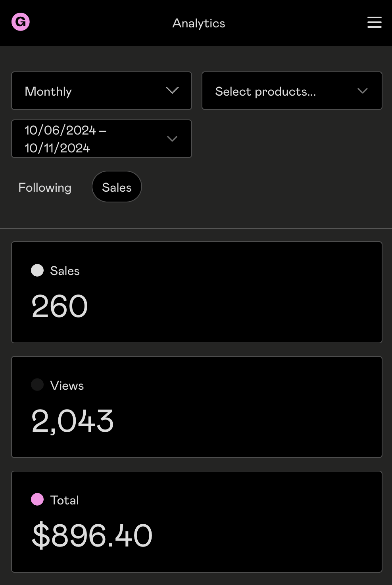Expand the Monthly interval dropdown
The height and width of the screenshot is (585, 392).
click(101, 91)
